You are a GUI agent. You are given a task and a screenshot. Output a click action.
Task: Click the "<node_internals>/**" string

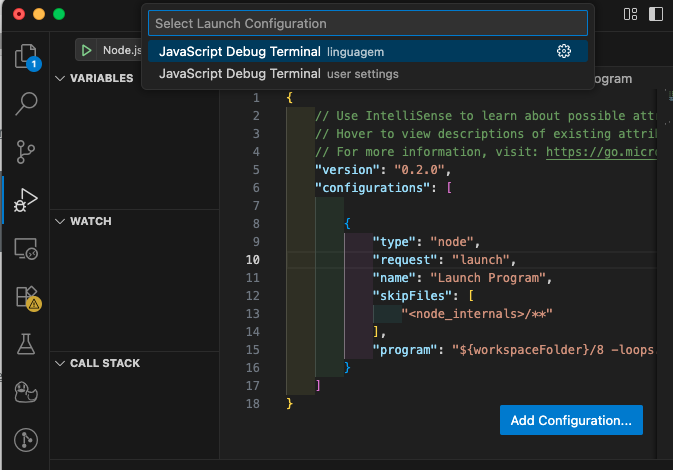coord(477,314)
